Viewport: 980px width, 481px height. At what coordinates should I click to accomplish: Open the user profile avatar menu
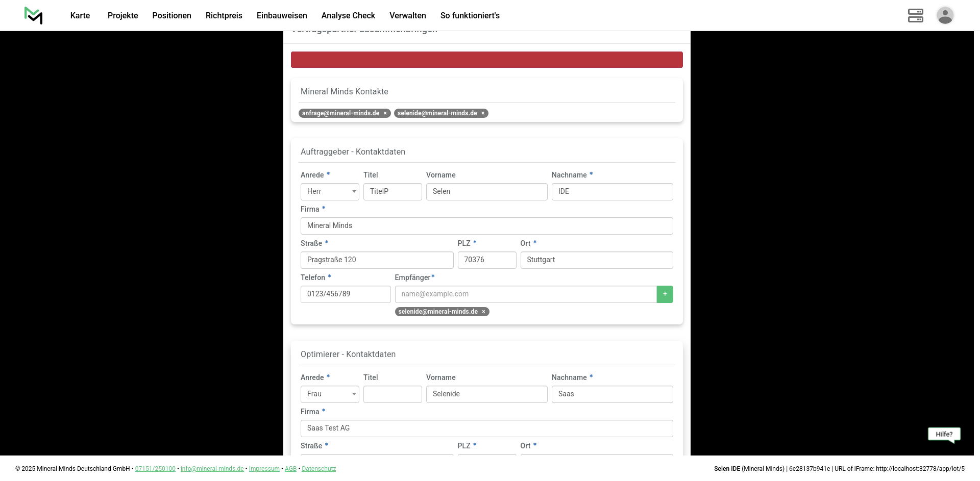945,15
